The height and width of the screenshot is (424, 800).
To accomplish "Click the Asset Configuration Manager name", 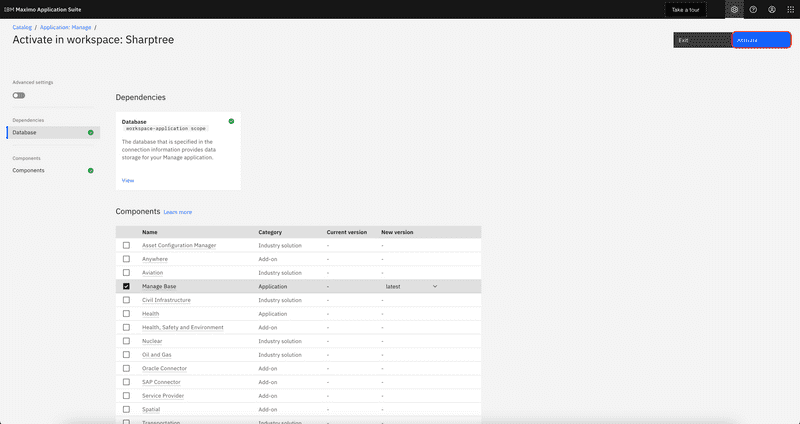I will coord(179,245).
